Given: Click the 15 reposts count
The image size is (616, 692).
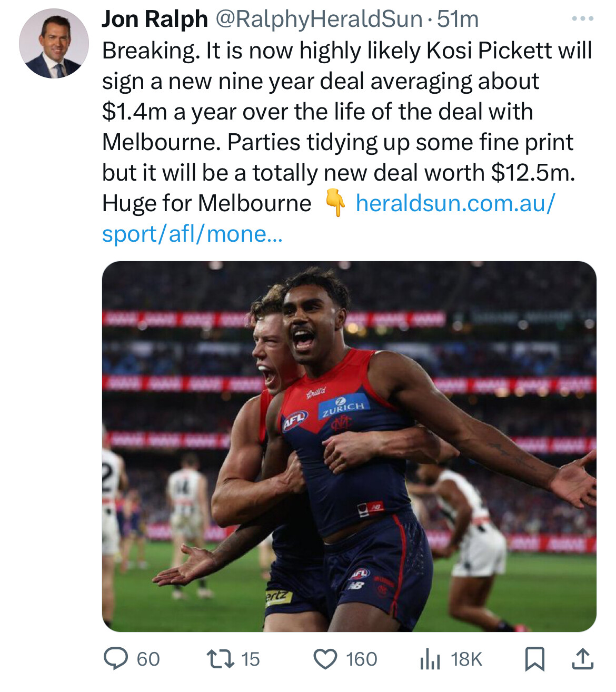Looking at the screenshot, I should pos(250,659).
